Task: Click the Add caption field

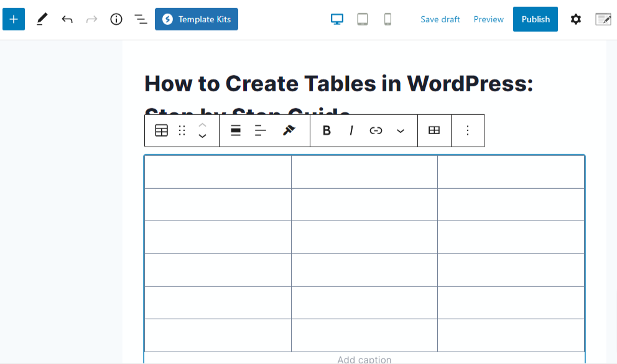Action: (364, 359)
